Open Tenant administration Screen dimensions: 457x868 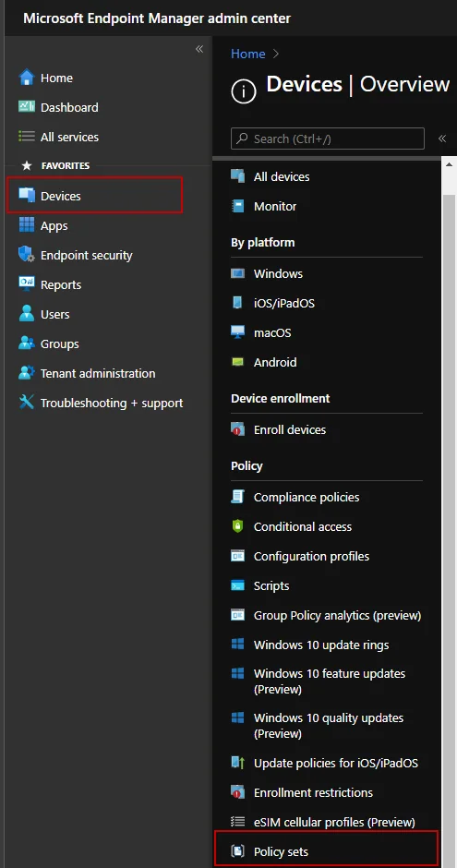(x=98, y=373)
